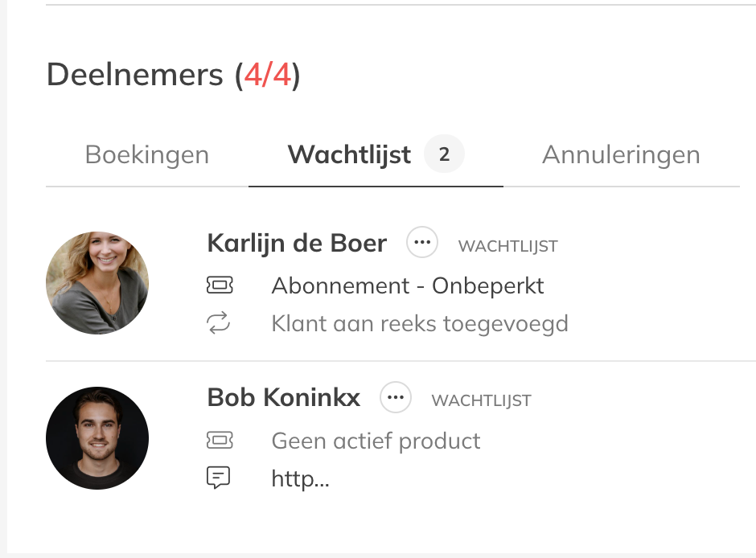Click the recurring series arrows icon

(x=219, y=323)
